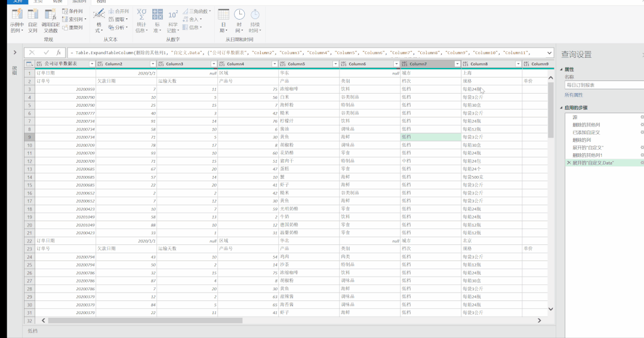The height and width of the screenshot is (338, 644).
Task: Collapse the 应用的步骤 (Applied Steps) section
Action: [562, 107]
